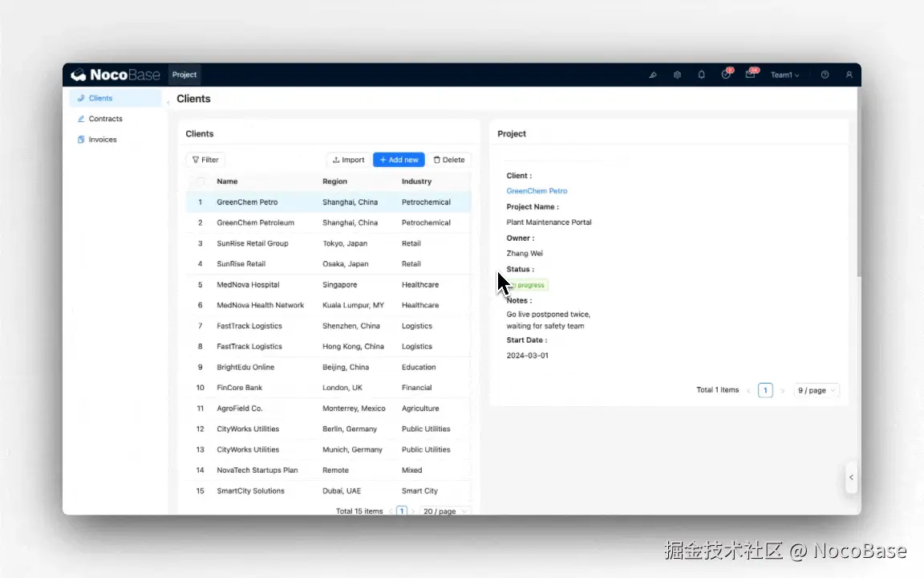Switch to the Contracts section
This screenshot has height=578, width=924.
[x=105, y=119]
